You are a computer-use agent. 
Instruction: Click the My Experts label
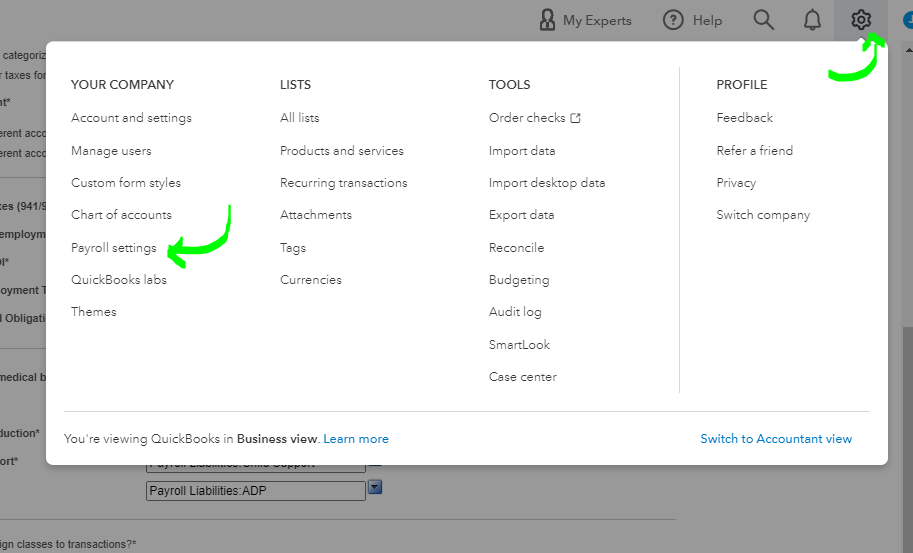597,20
